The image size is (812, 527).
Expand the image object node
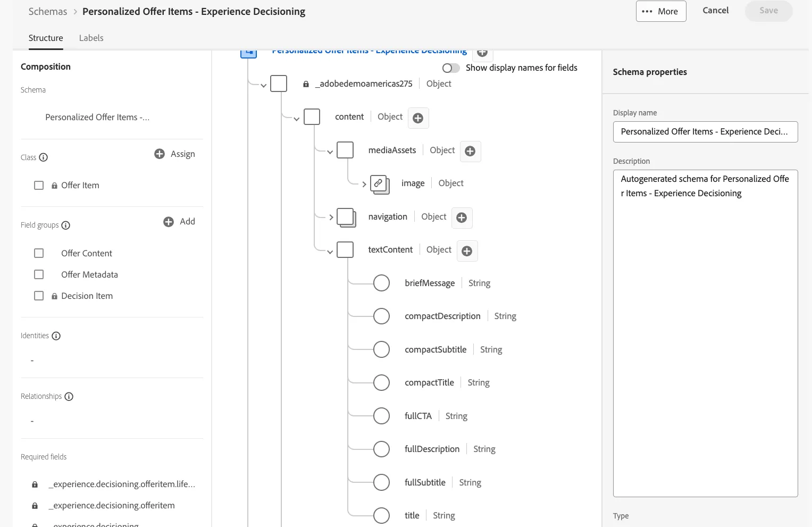click(364, 185)
